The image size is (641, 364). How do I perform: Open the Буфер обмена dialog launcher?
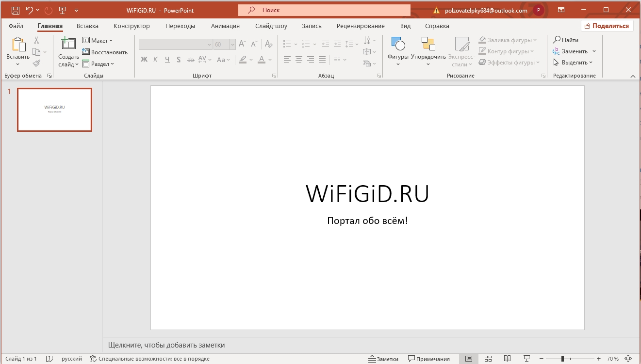click(x=49, y=76)
